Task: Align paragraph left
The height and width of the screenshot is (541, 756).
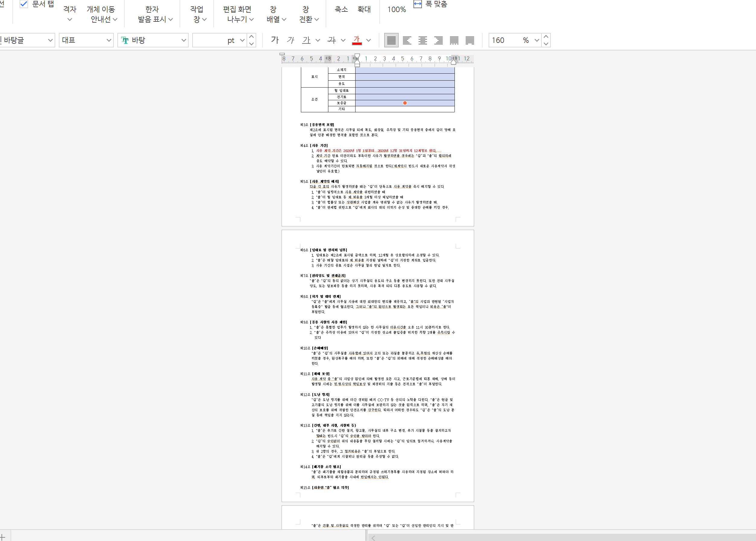Action: [407, 40]
